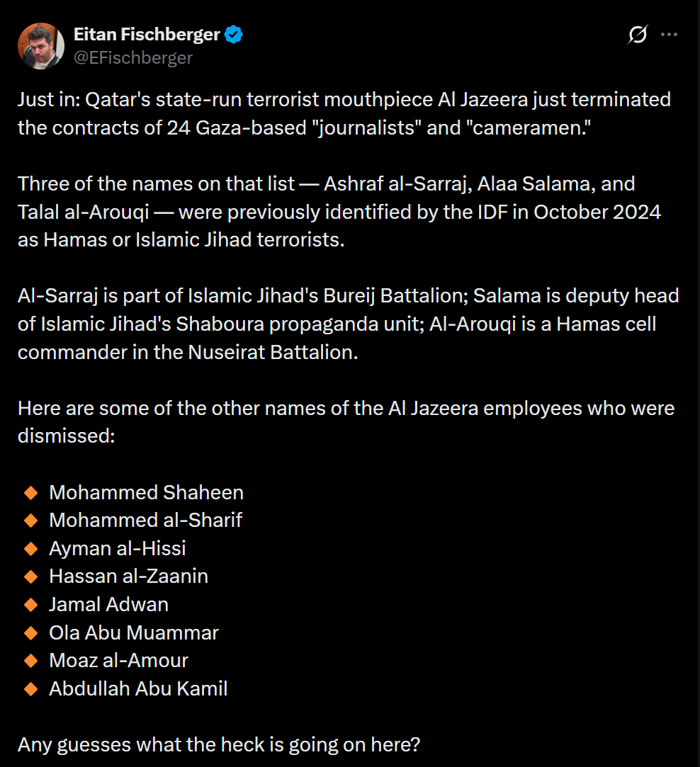700x767 pixels.
Task: Click orange diamond beside Abdullah Abu Kamil
Action: [x=31, y=689]
